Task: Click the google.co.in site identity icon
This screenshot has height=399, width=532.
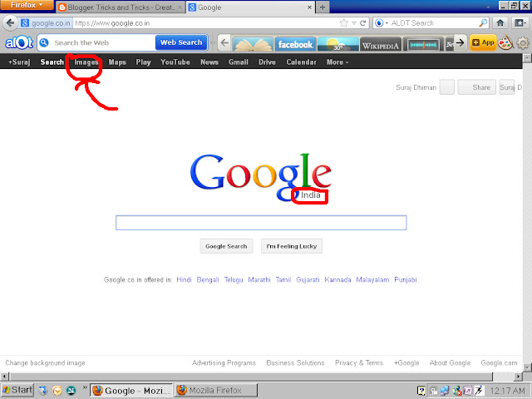Action: (24, 23)
